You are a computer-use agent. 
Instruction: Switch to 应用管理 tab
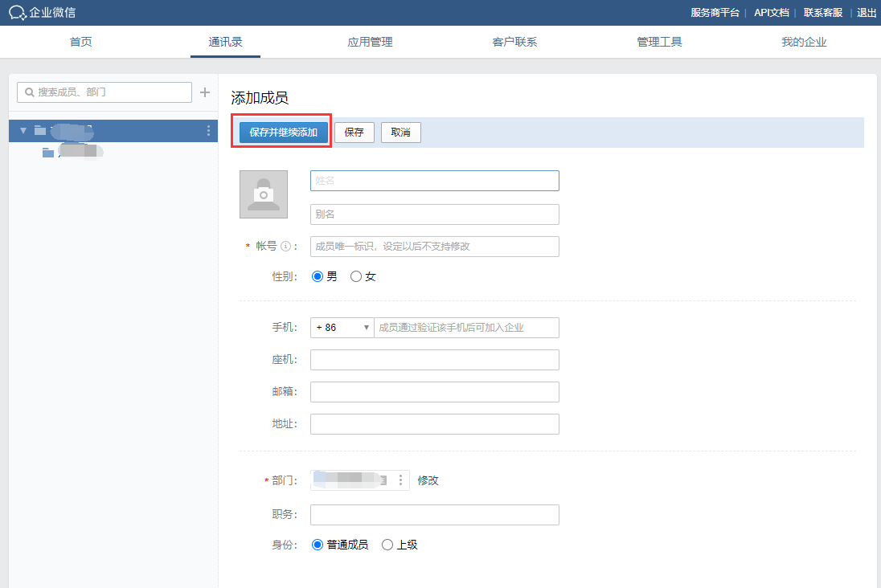click(x=370, y=42)
